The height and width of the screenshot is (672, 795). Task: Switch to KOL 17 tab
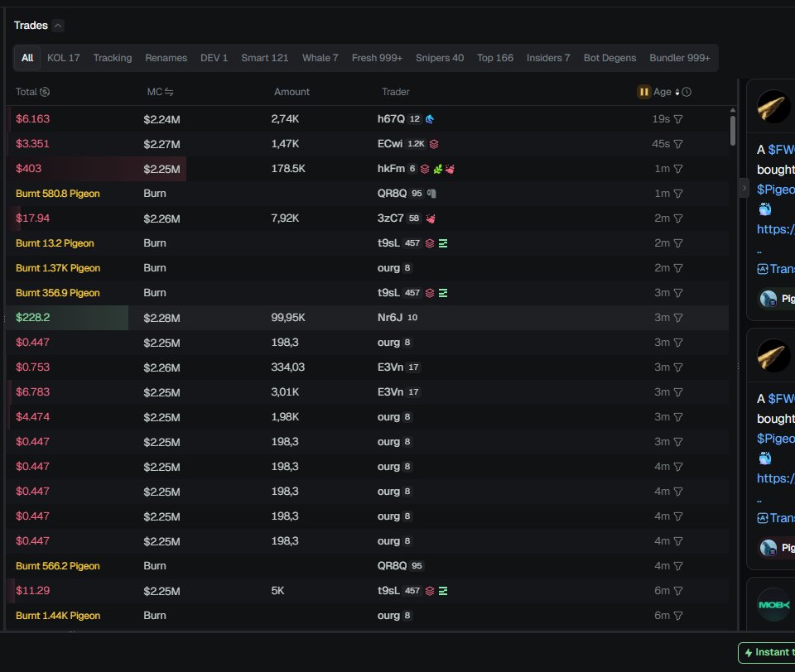(64, 58)
